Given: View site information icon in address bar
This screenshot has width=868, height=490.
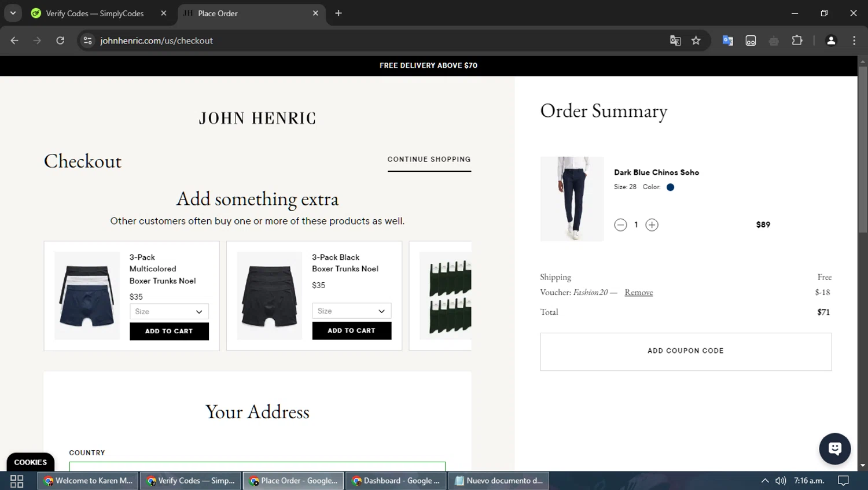Looking at the screenshot, I should click(x=87, y=40).
